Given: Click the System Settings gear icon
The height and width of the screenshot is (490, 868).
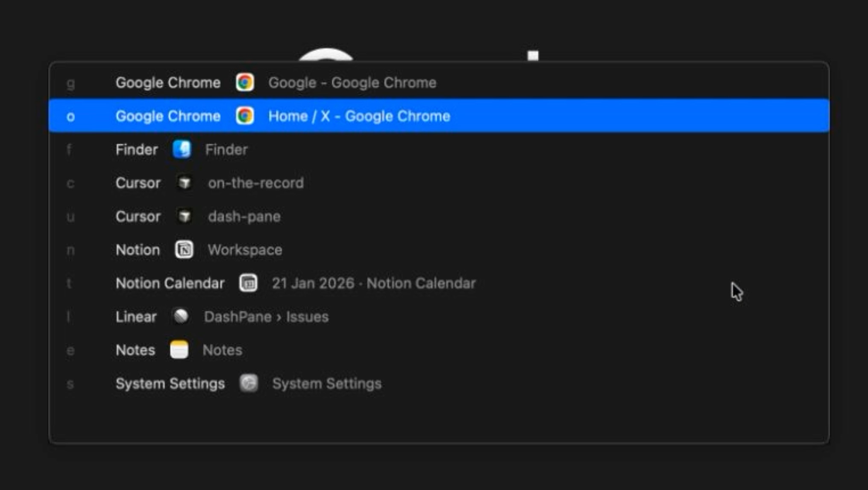Looking at the screenshot, I should [x=249, y=383].
